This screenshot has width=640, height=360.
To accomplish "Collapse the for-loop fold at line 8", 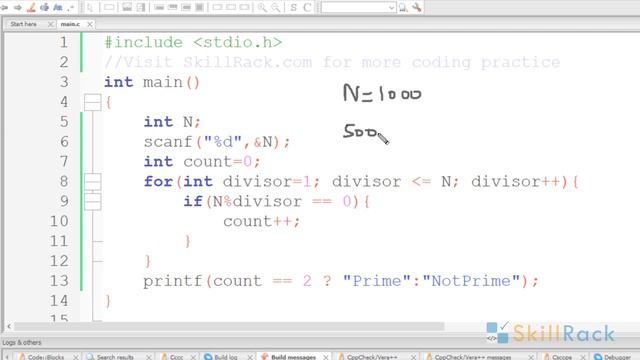I will 93,182.
